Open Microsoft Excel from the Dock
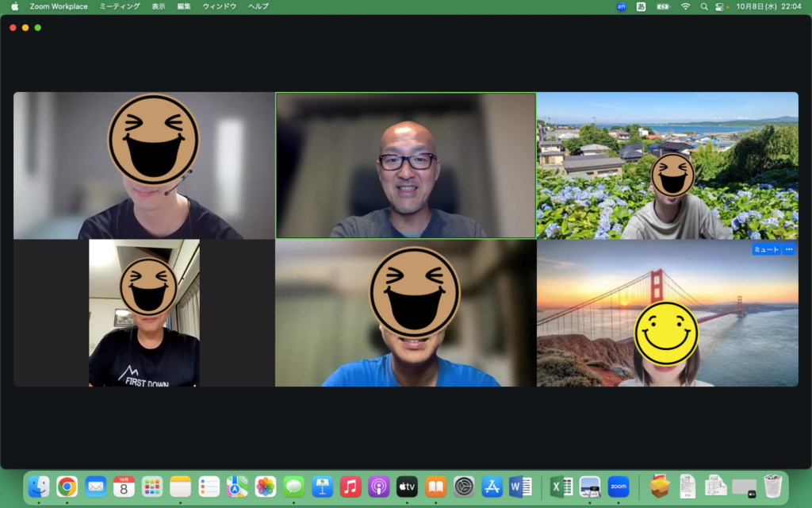Image resolution: width=812 pixels, height=508 pixels. (x=561, y=486)
